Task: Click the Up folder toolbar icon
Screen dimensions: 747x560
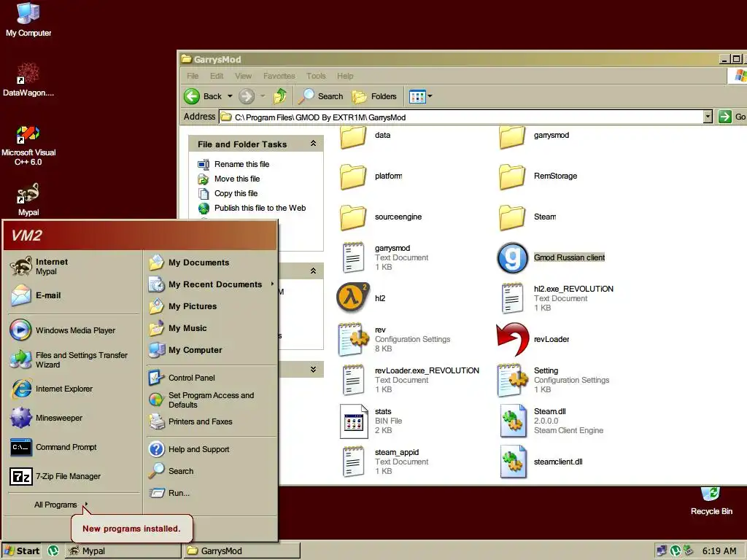Action: (x=280, y=96)
